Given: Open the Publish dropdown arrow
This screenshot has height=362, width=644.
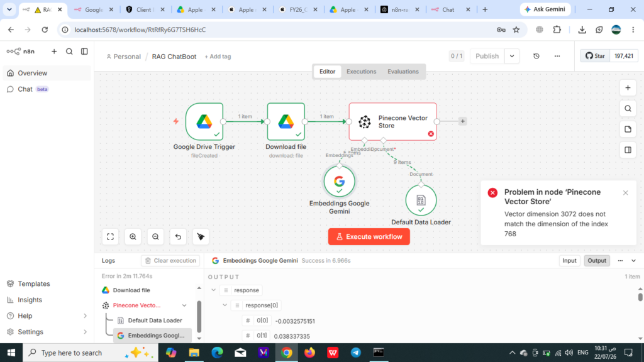Looking at the screenshot, I should tap(512, 56).
